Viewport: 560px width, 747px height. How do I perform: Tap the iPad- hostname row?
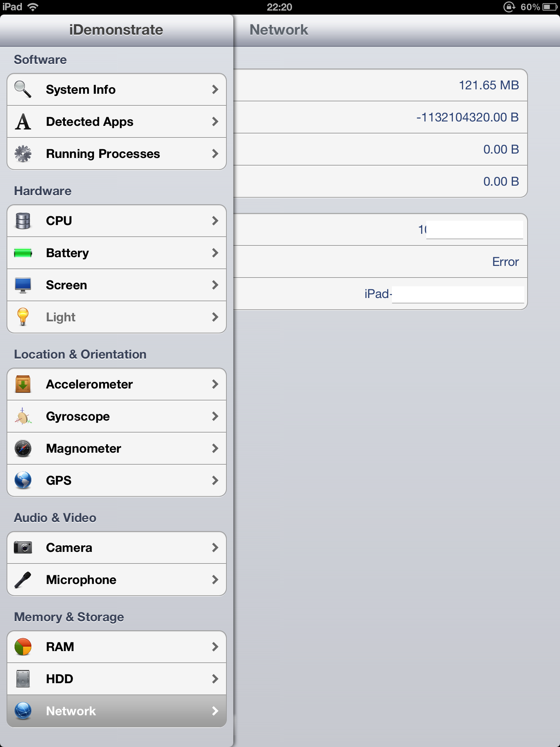pyautogui.click(x=380, y=294)
